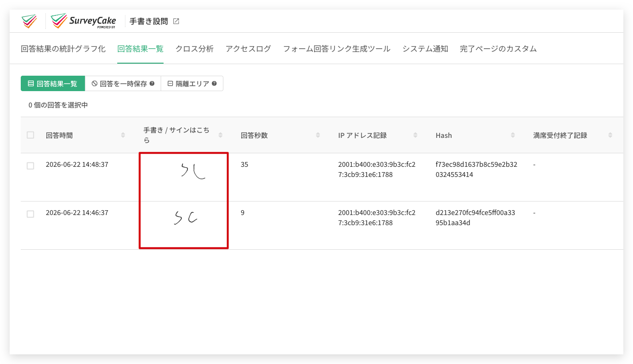Sort by 回答時間 column arrows
Viewport: 633px width, 364px height.
[x=123, y=135]
